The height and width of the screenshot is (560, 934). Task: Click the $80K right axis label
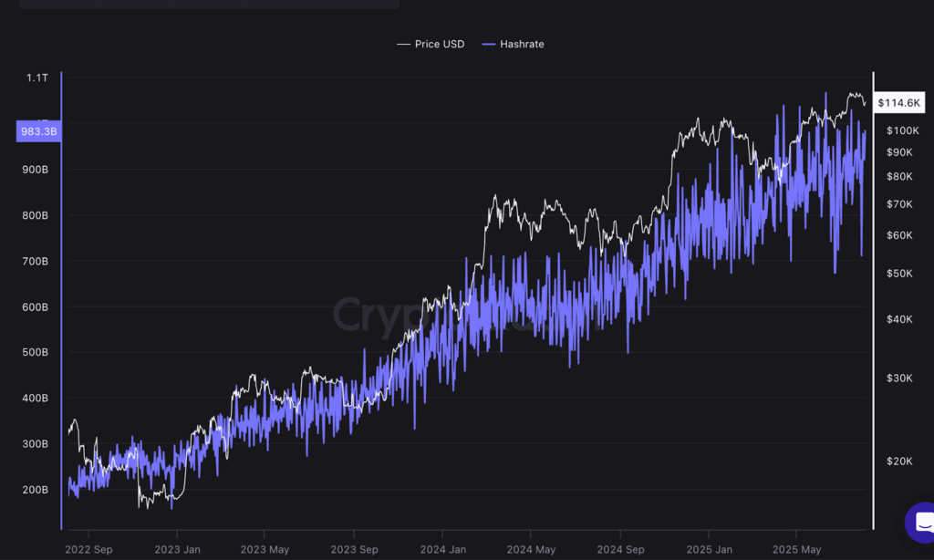pyautogui.click(x=899, y=176)
